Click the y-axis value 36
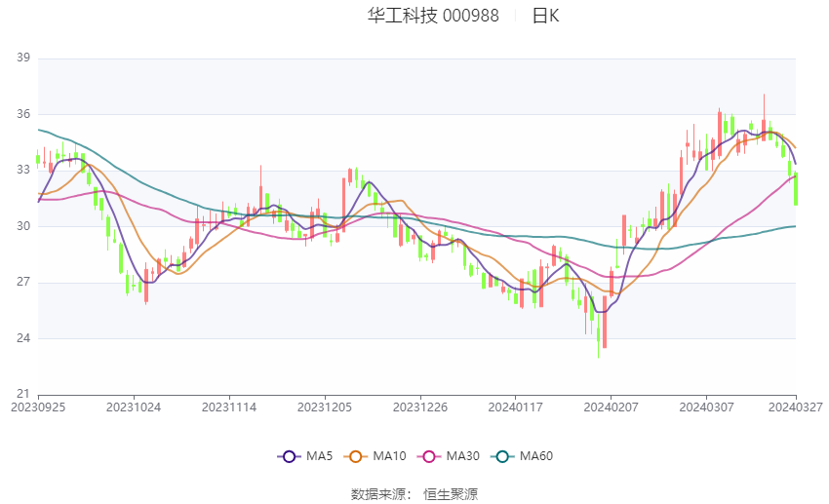The width and height of the screenshot is (829, 504). click(x=23, y=114)
